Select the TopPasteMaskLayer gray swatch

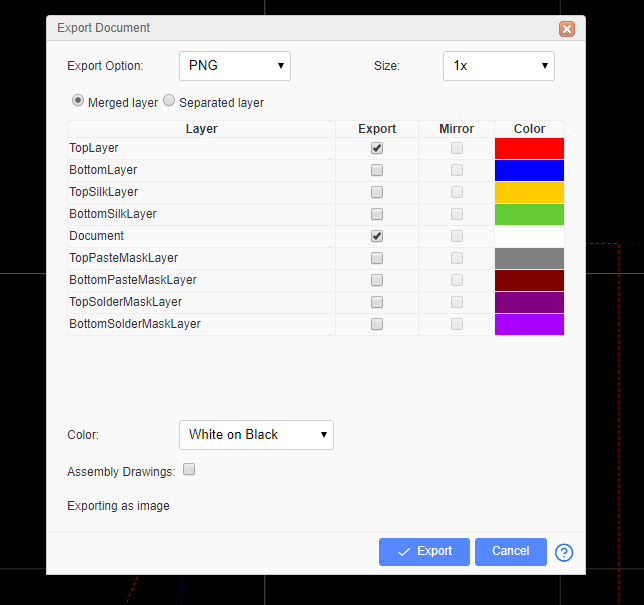529,258
